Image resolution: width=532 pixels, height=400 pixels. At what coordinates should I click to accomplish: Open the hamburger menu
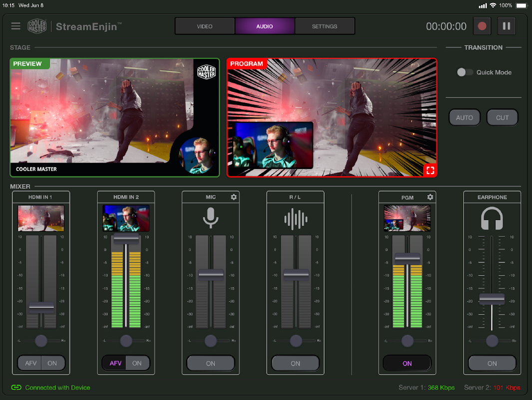15,26
